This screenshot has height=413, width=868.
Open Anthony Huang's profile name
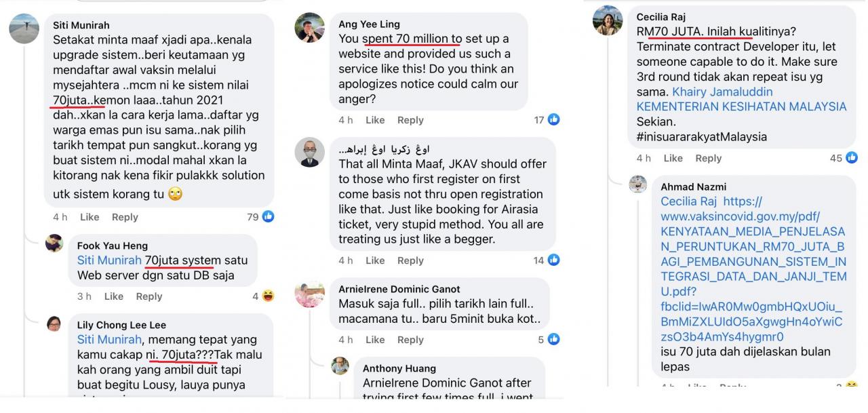point(399,369)
